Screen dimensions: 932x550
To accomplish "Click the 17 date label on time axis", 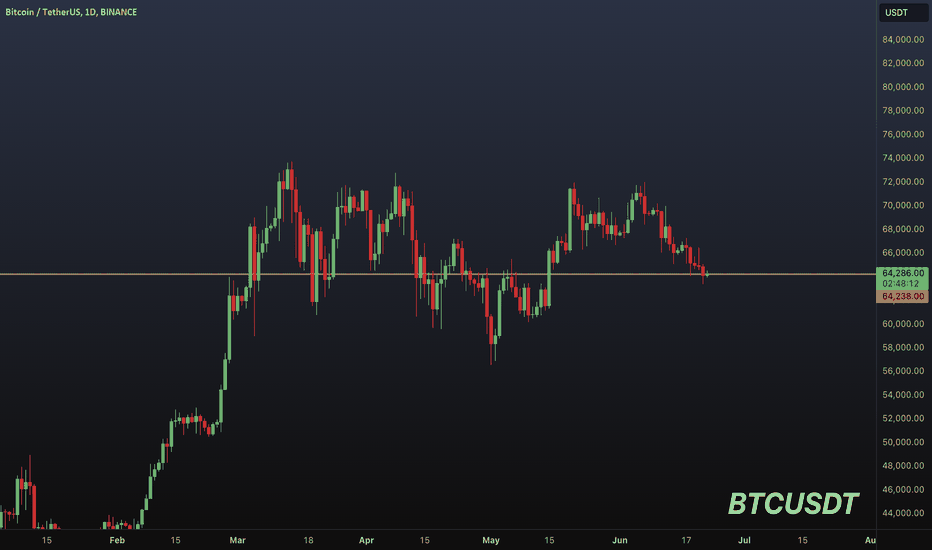I will pos(686,540).
